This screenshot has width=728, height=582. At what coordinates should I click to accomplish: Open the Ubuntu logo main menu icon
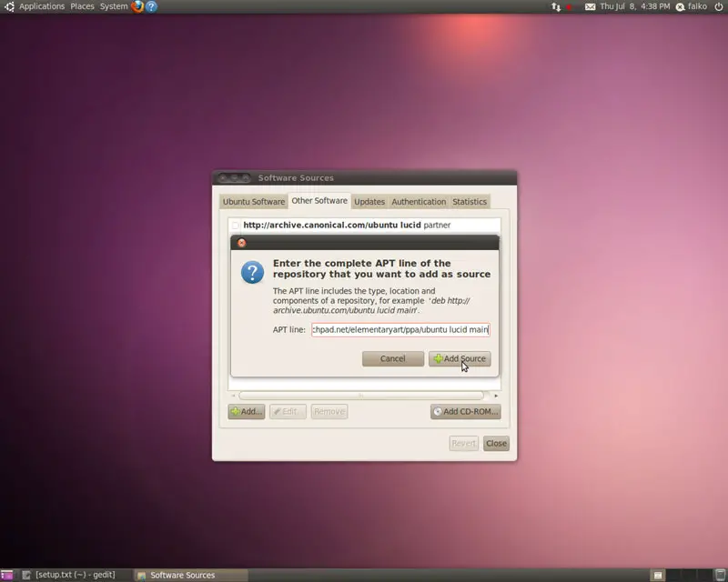click(9, 6)
